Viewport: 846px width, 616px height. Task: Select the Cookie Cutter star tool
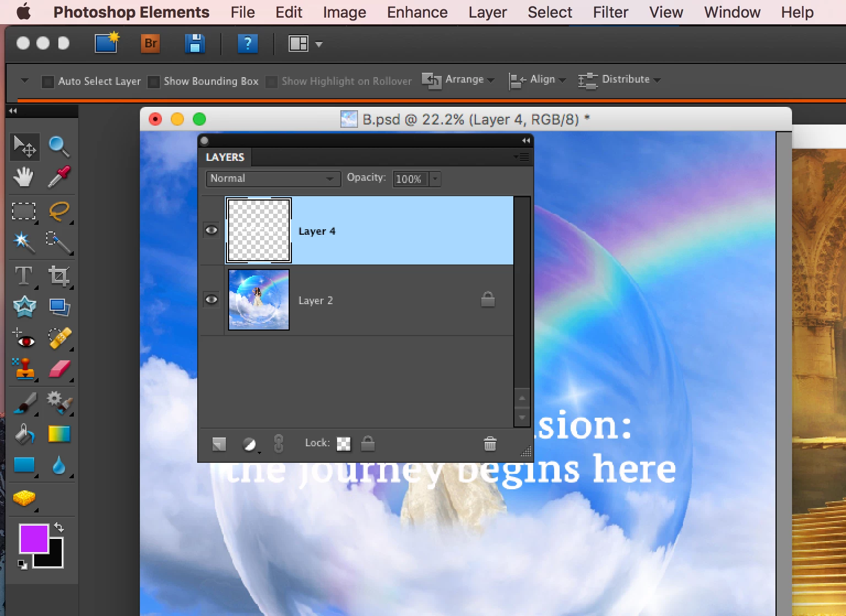24,307
